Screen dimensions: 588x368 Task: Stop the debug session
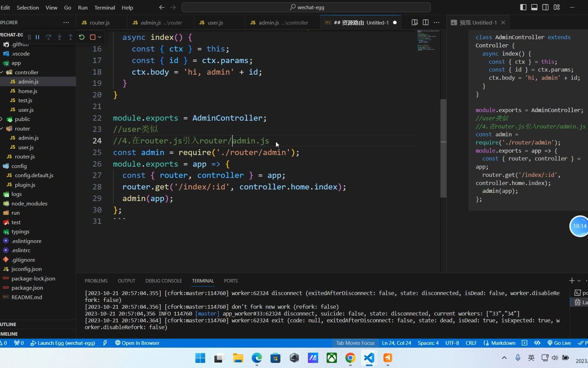click(92, 37)
